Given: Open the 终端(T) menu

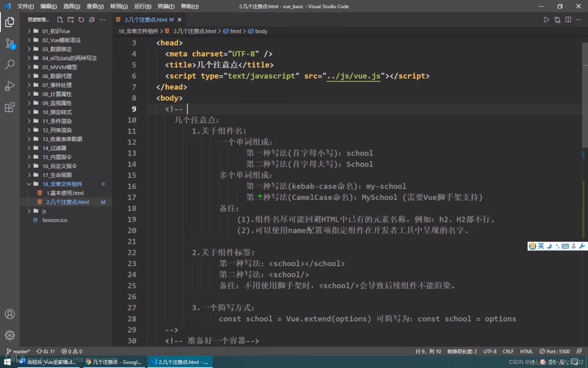Looking at the screenshot, I should [x=166, y=6].
